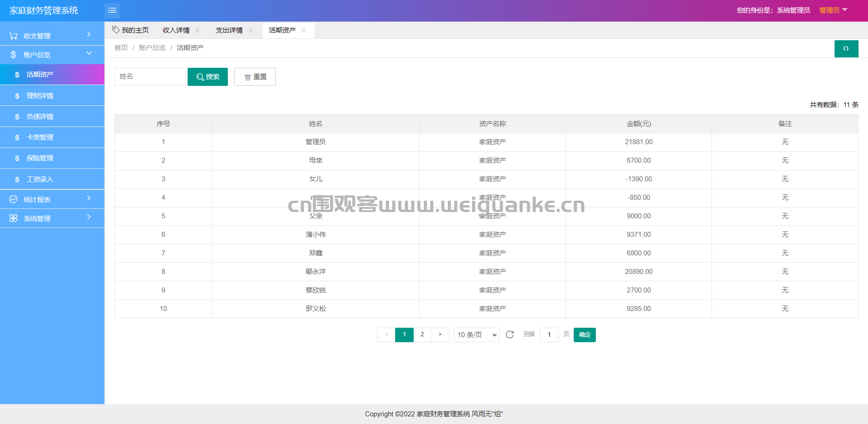Click the name cell 蒲小伟
This screenshot has width=868, height=424.
[x=316, y=235]
